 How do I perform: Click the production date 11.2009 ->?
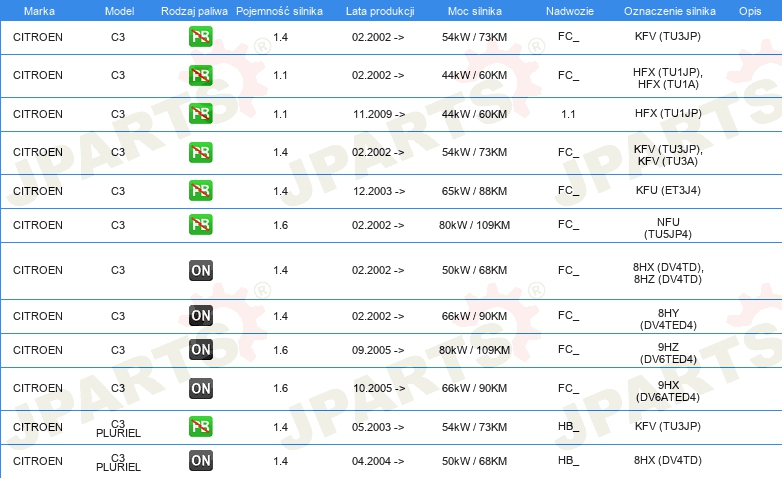379,114
